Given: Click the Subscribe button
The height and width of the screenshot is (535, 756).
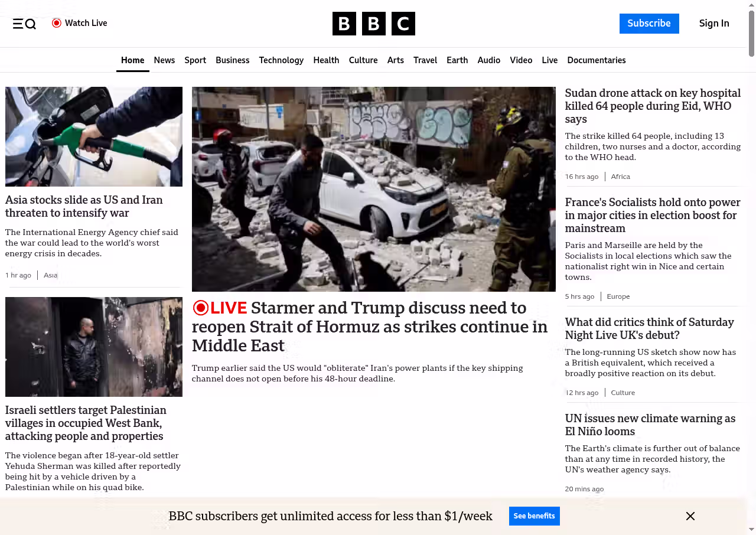Looking at the screenshot, I should click(x=649, y=24).
